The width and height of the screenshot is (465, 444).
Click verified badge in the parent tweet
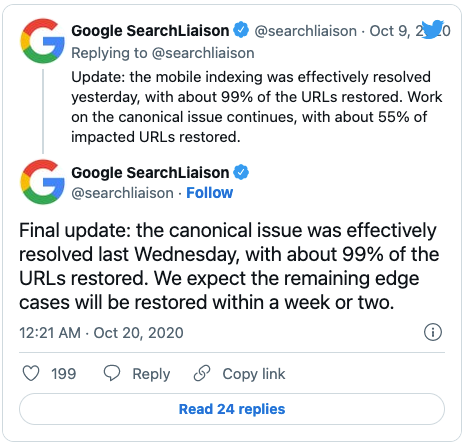point(241,30)
